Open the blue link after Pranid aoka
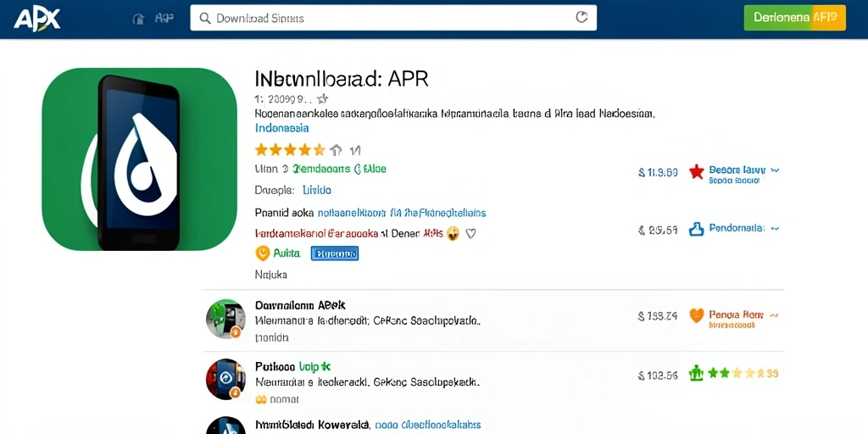868x434 pixels. [x=403, y=213]
